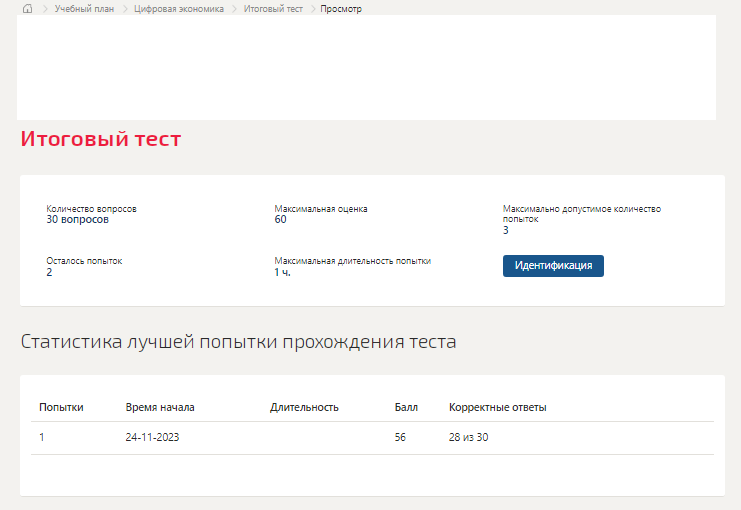Click the chevron before Цифровая экономика
This screenshot has height=510, width=741.
click(x=125, y=9)
